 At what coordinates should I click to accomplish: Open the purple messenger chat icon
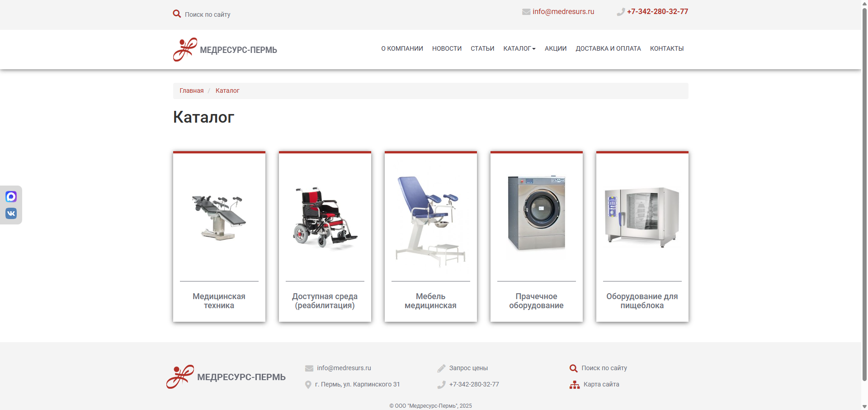(11, 196)
